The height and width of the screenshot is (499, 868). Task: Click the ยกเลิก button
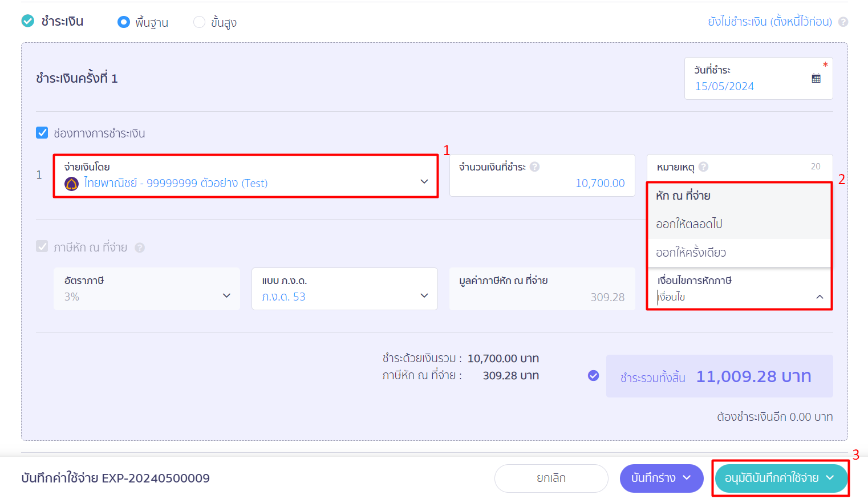[551, 478]
